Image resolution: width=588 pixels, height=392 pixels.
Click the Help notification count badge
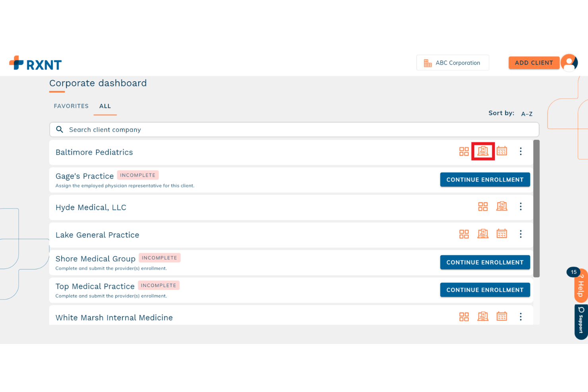pyautogui.click(x=573, y=272)
